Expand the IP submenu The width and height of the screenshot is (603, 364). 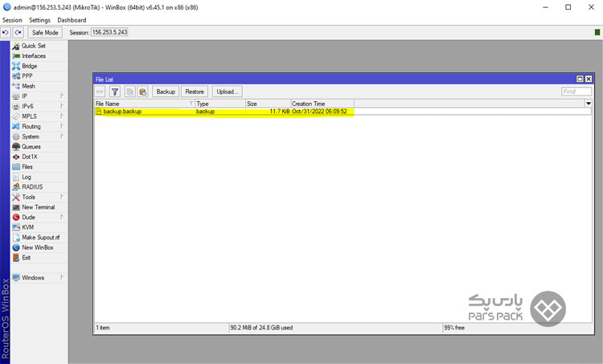click(24, 96)
